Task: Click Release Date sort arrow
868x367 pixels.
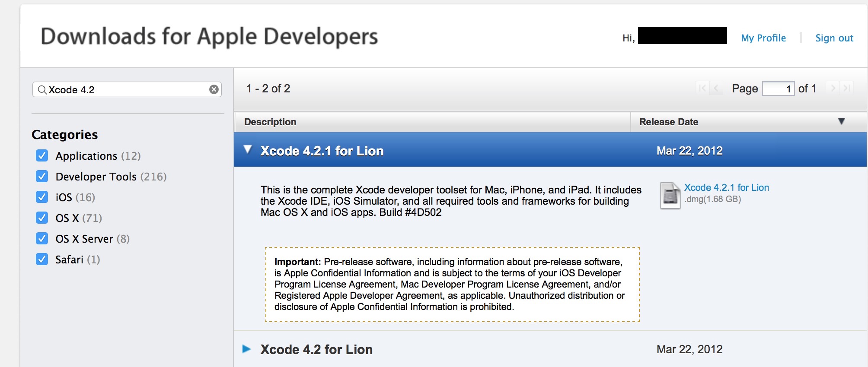Action: tap(841, 121)
